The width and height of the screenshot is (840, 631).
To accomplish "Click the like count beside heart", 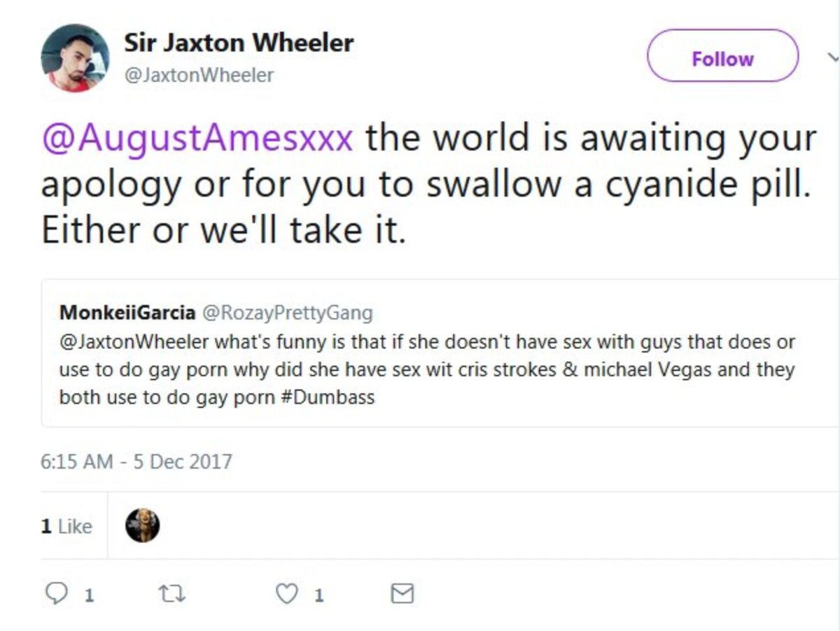I will pos(318,595).
